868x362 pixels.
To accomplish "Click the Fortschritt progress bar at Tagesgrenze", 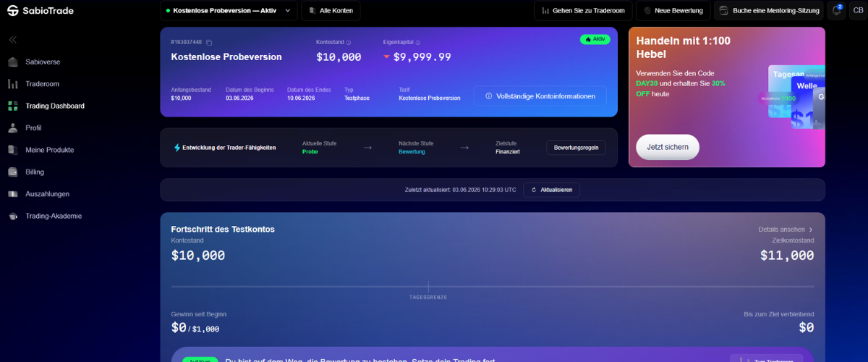I will 428,287.
